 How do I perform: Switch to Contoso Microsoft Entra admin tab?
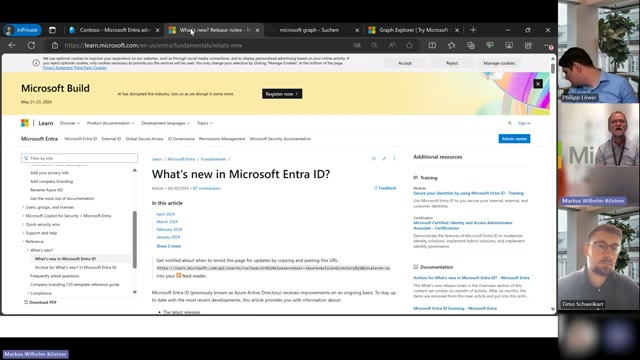(x=115, y=30)
